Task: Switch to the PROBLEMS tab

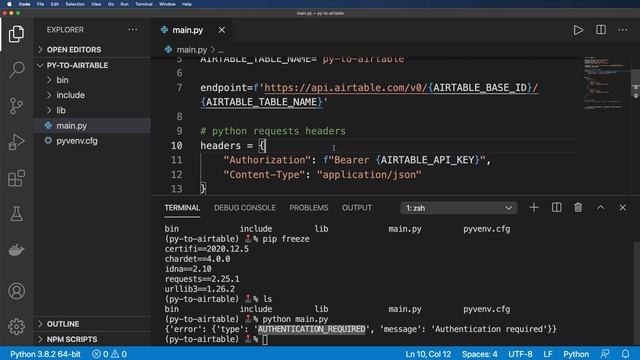Action: tap(309, 208)
